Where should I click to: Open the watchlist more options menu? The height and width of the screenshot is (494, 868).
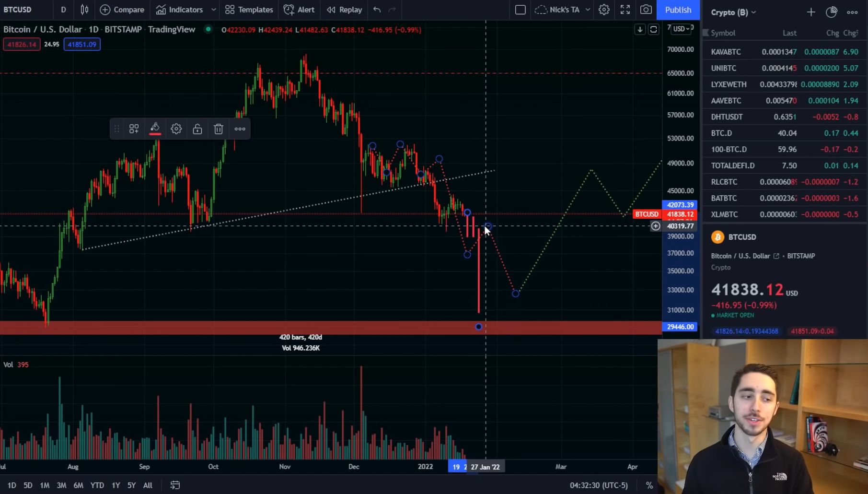[852, 12]
